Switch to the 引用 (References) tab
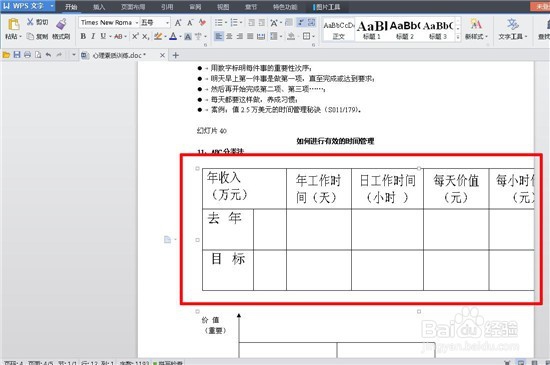550x365 pixels. pyautogui.click(x=167, y=7)
